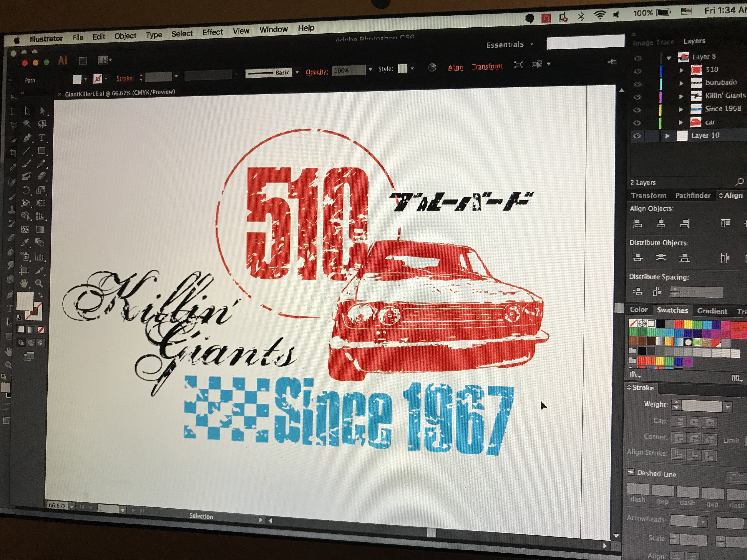Open the Object menu
This screenshot has width=747, height=560.
(x=125, y=36)
